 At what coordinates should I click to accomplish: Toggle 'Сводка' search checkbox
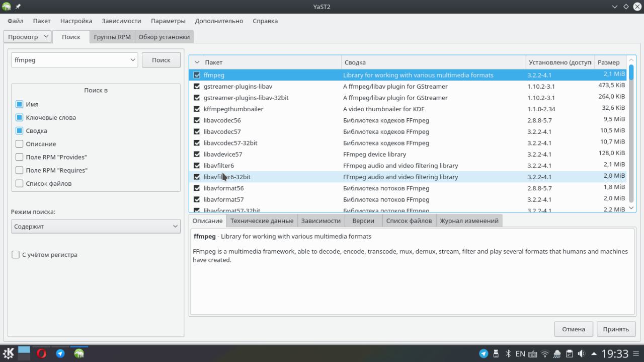(x=19, y=130)
